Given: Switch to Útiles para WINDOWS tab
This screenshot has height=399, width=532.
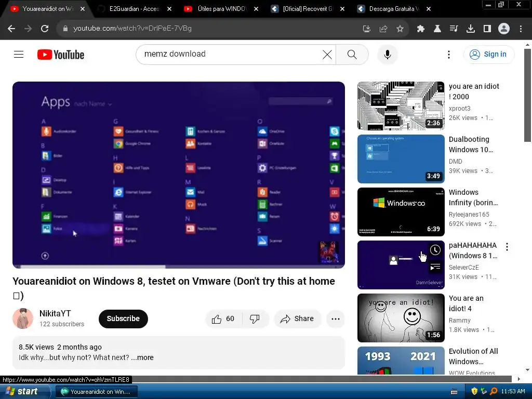Looking at the screenshot, I should (x=221, y=9).
